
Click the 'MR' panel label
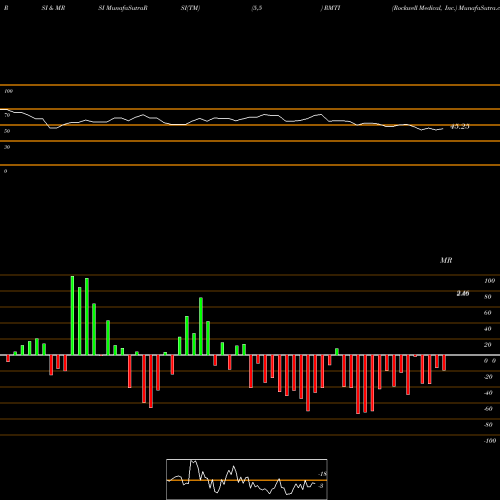[x=446, y=260]
